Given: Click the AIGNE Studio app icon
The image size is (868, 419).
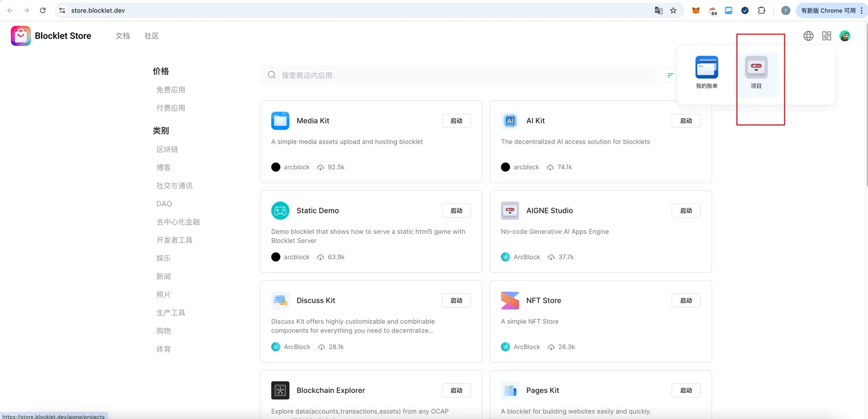Looking at the screenshot, I should tap(510, 211).
